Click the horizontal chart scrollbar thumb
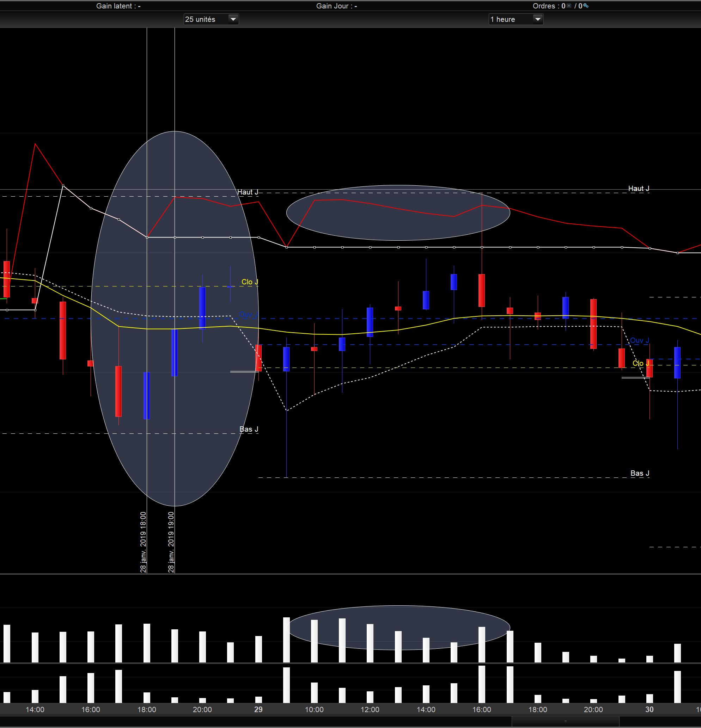This screenshot has width=701, height=728. coord(565,721)
